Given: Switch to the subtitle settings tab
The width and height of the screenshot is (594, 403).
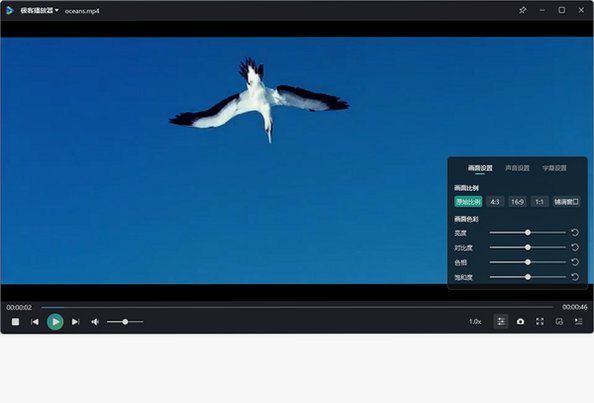Looking at the screenshot, I should click(554, 168).
